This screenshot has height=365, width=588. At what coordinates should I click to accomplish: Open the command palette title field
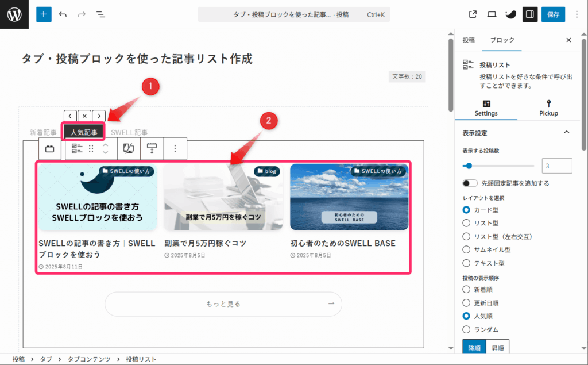click(293, 14)
